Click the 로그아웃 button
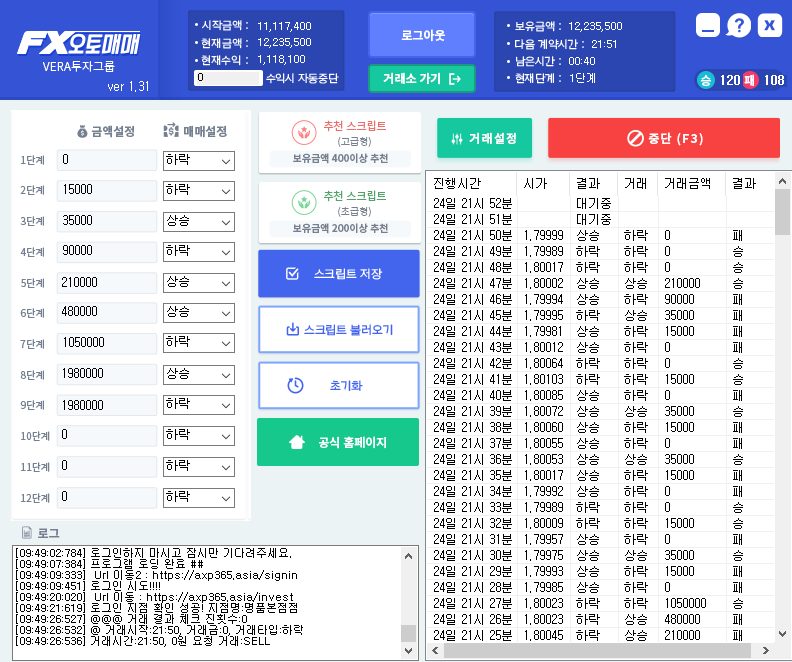The width and height of the screenshot is (792, 662). coord(422,35)
